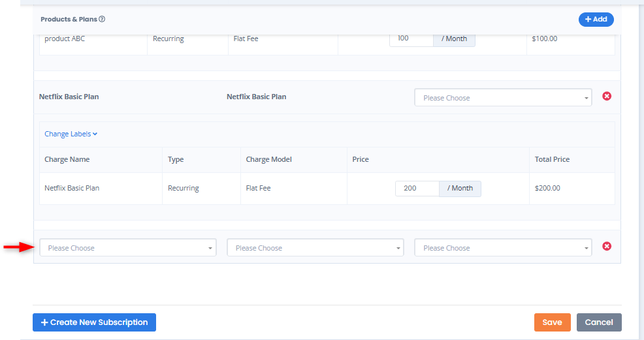Screen dimensions: 644x340
Task: Select Recurring in product ABC row
Action: (x=169, y=39)
